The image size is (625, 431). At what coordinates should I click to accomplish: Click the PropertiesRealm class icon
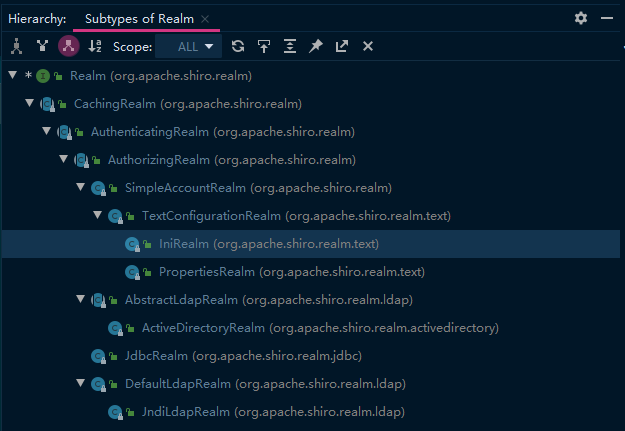click(x=132, y=272)
